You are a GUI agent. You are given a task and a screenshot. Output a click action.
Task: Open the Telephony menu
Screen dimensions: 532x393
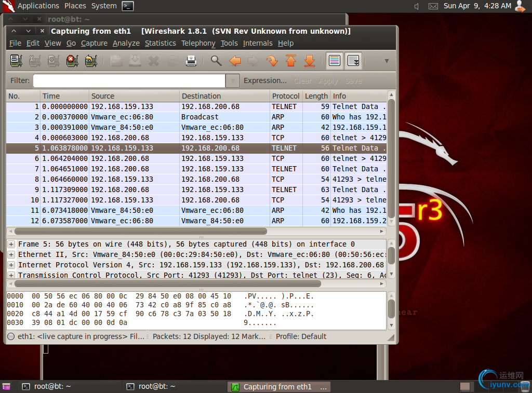point(198,43)
